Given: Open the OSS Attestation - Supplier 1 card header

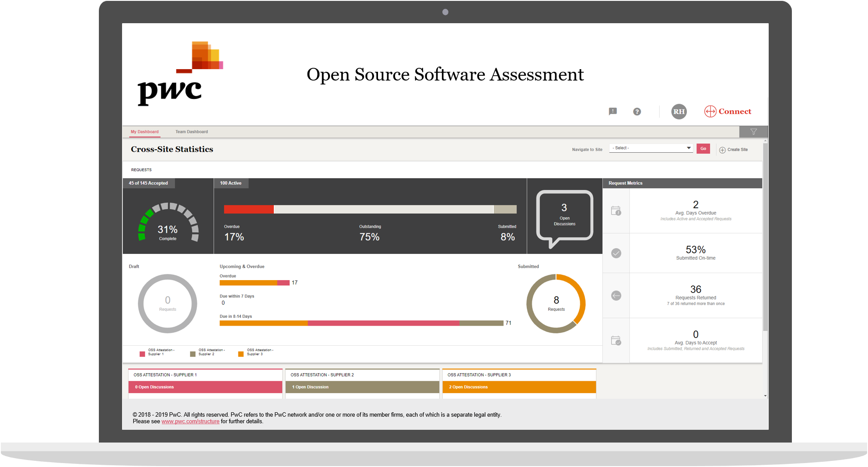Looking at the screenshot, I should click(x=205, y=375).
